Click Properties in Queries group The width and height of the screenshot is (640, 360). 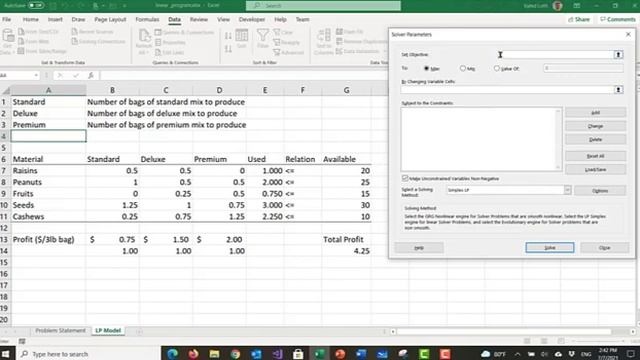click(170, 42)
